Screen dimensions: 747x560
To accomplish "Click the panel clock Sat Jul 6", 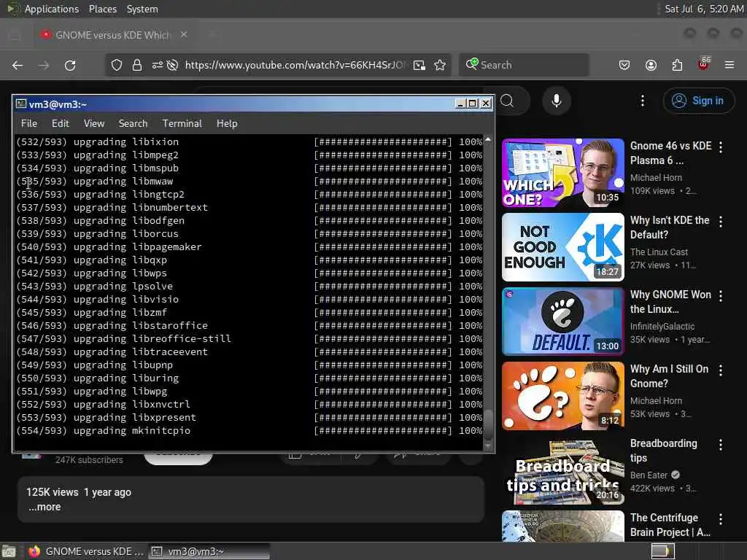I will pyautogui.click(x=704, y=9).
